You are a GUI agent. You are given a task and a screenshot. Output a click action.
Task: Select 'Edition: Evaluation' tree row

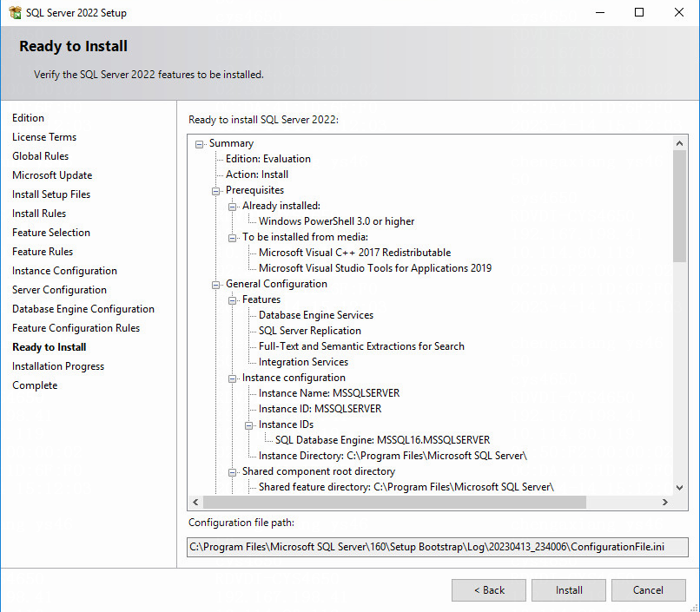pos(267,159)
